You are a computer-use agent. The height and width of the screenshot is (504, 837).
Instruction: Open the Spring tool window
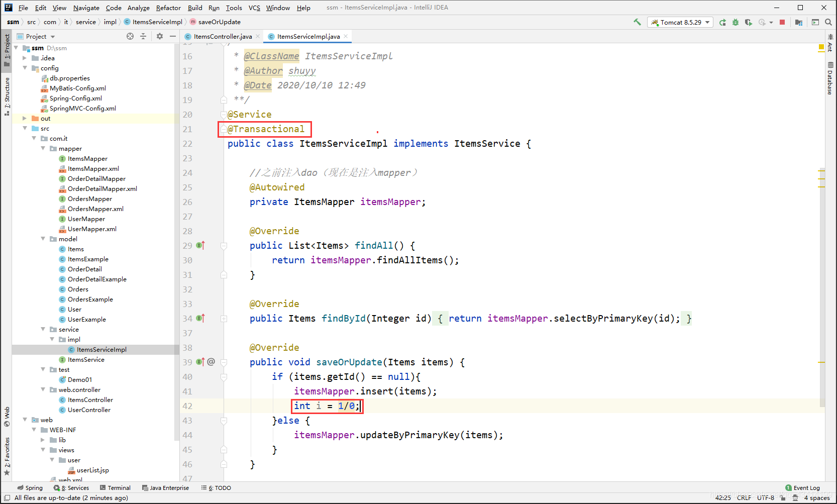(30, 488)
